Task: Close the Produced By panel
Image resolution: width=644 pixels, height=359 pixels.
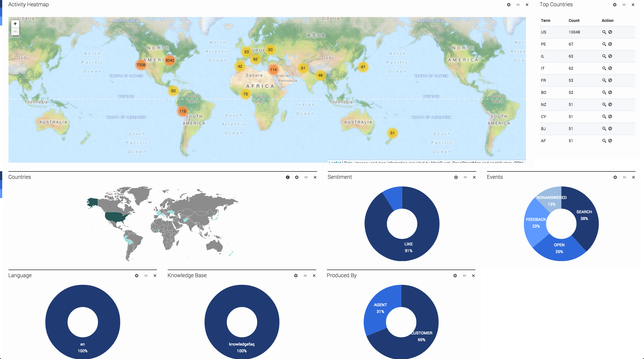Action: pyautogui.click(x=473, y=275)
